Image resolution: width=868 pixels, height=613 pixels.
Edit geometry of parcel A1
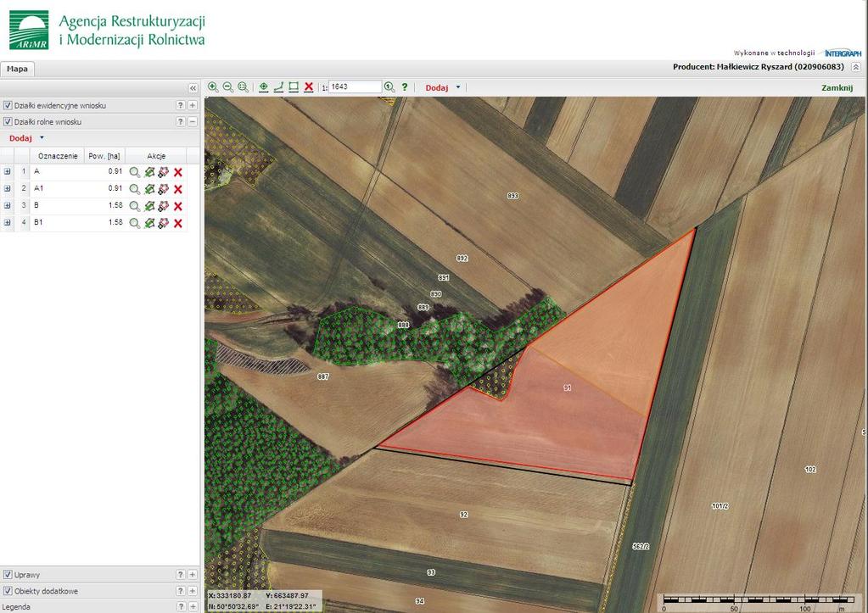(149, 189)
